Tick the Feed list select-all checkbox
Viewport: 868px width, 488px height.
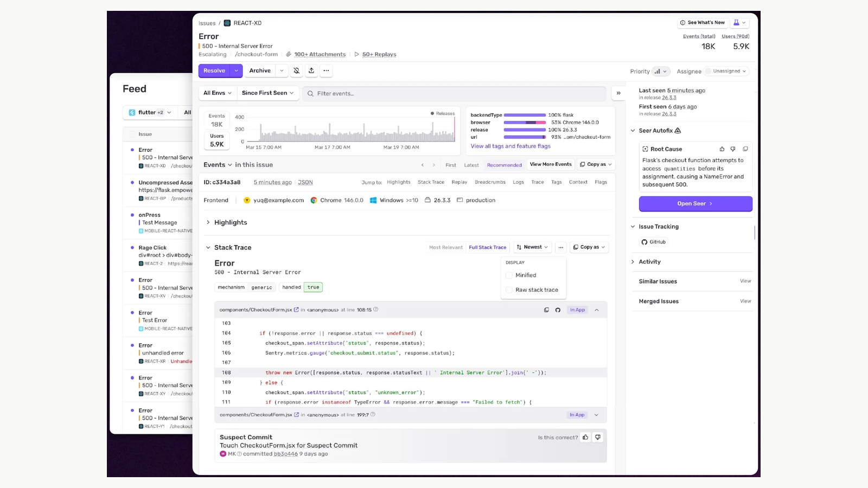(132, 134)
